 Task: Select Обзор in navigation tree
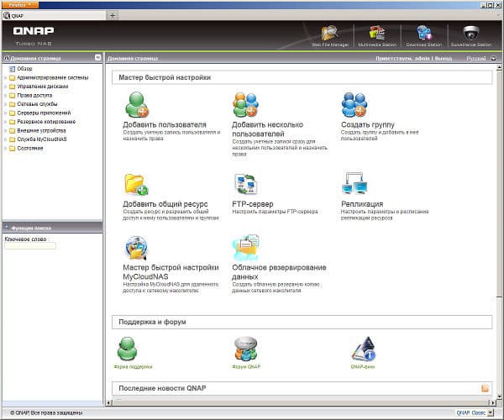[24, 69]
